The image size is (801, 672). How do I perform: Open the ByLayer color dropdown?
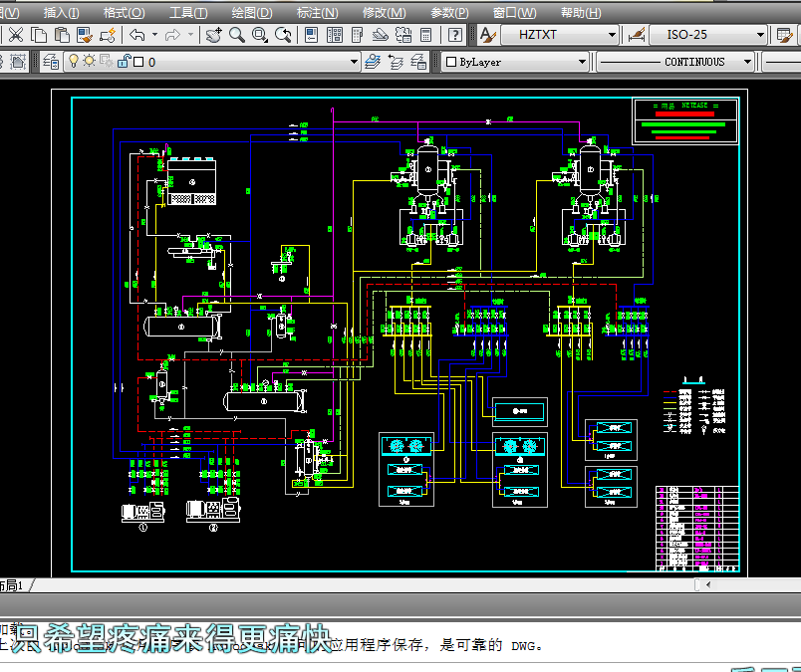[x=582, y=62]
